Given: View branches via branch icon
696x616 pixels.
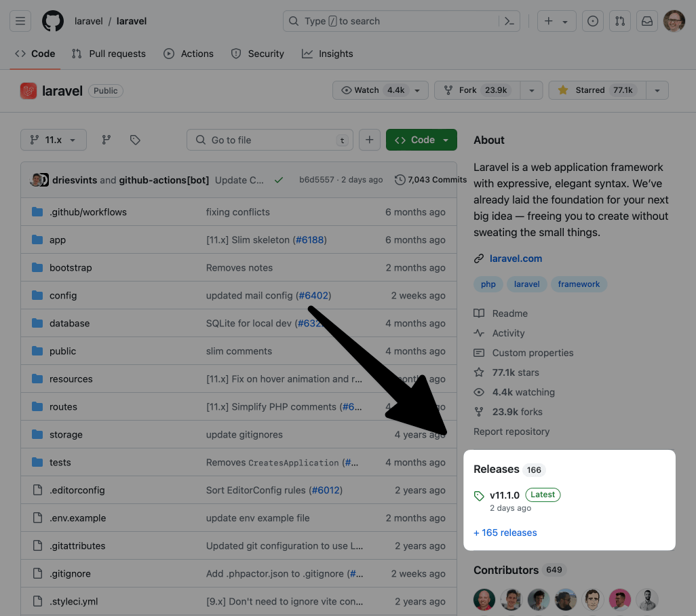Looking at the screenshot, I should click(106, 140).
